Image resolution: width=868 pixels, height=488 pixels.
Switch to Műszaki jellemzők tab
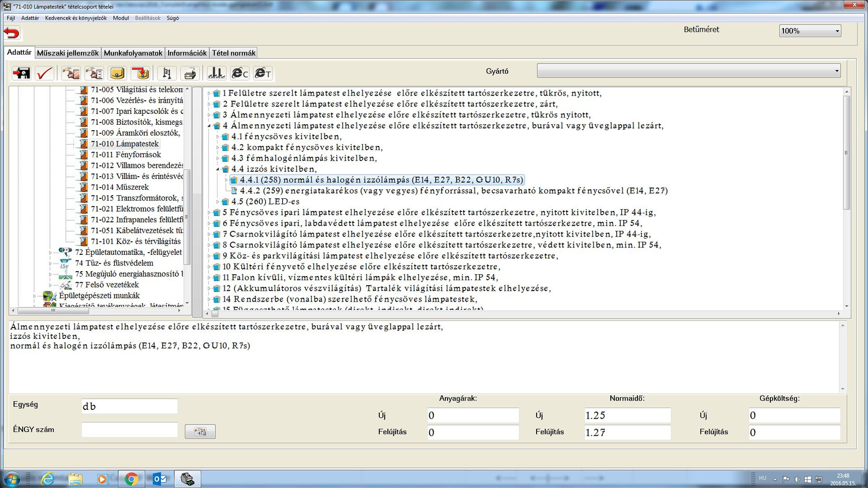pyautogui.click(x=68, y=53)
